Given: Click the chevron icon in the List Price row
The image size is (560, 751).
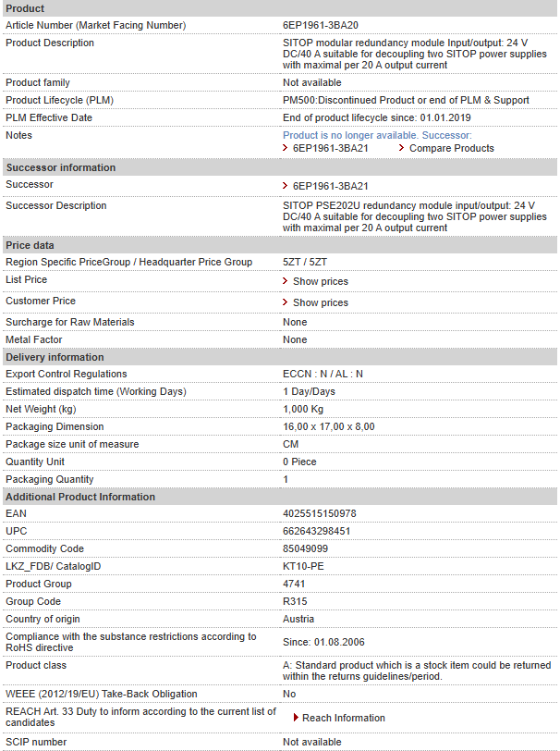Looking at the screenshot, I should (x=286, y=281).
